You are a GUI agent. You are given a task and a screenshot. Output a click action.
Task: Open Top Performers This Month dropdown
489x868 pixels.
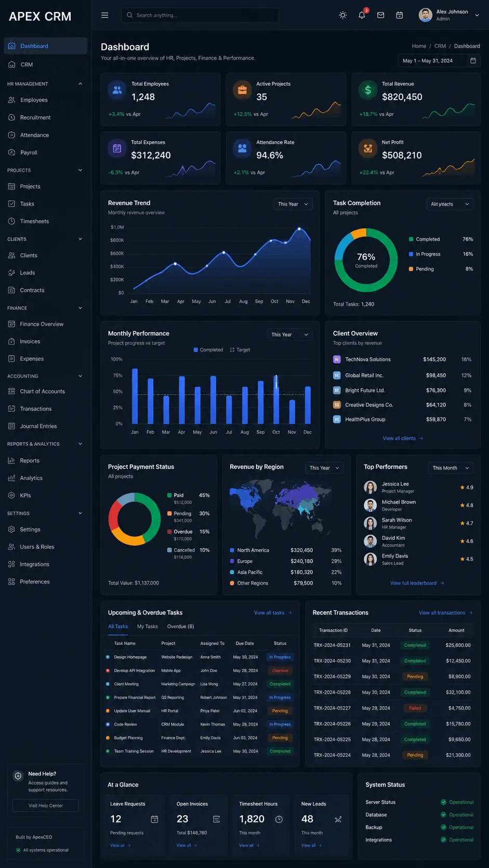[x=451, y=468]
